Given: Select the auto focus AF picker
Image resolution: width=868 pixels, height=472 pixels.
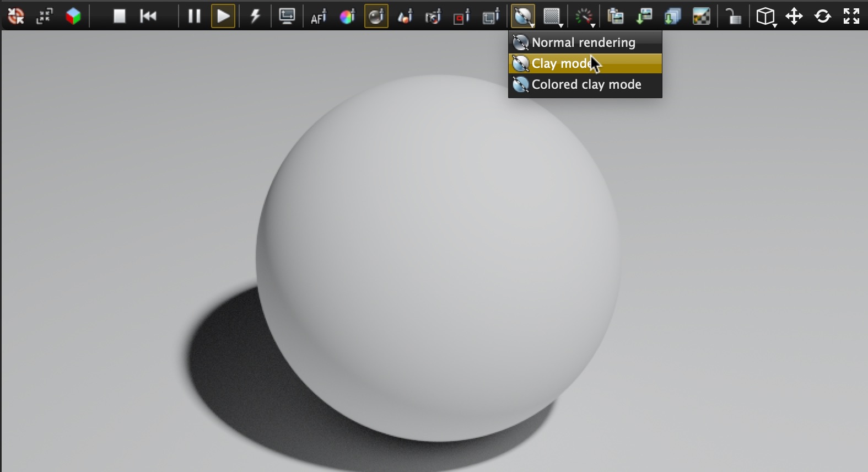Looking at the screenshot, I should tap(319, 16).
